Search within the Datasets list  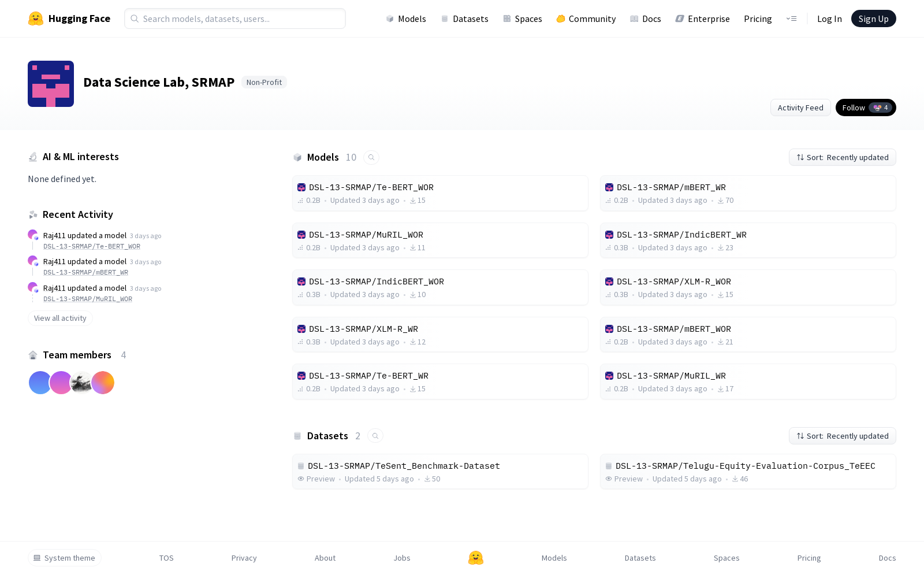(375, 436)
